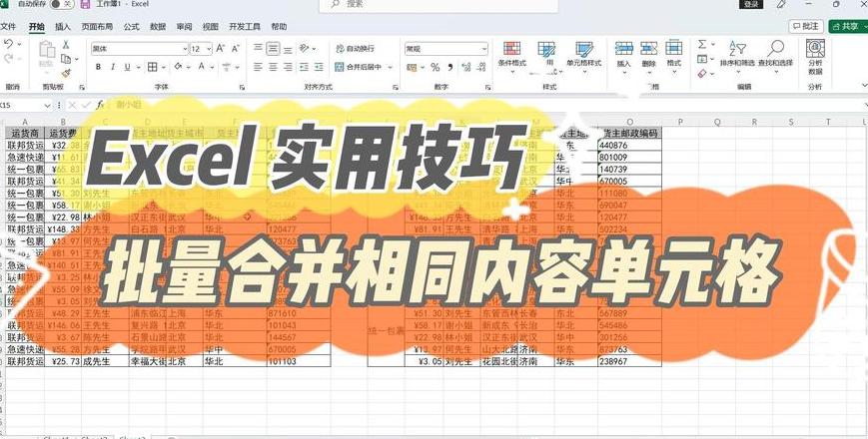Click the Copy icon in clipboard group

click(65, 59)
